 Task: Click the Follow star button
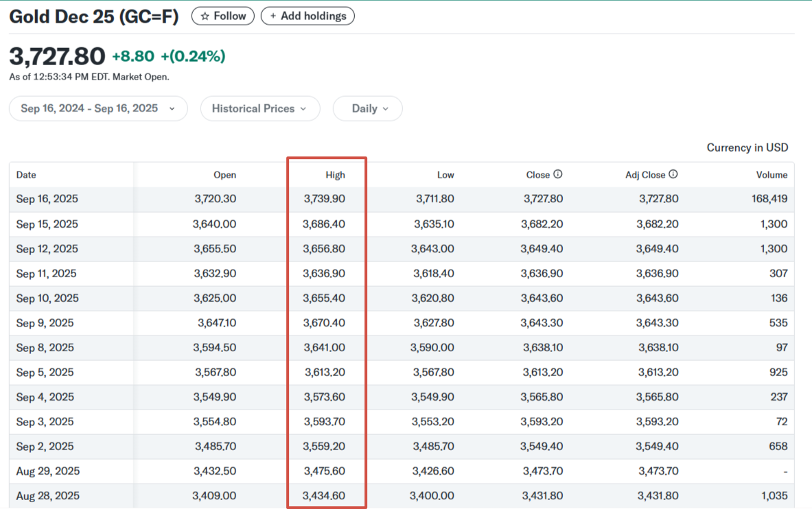(222, 16)
